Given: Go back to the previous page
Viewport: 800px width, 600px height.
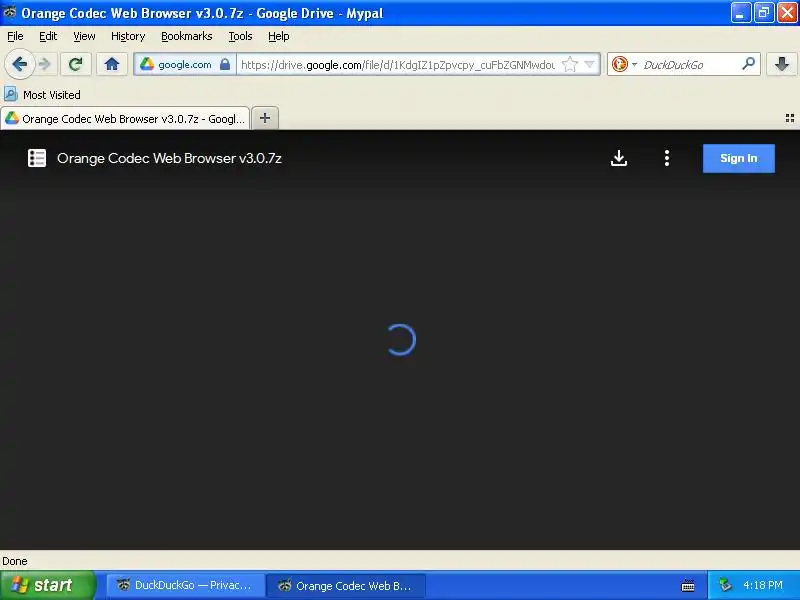Looking at the screenshot, I should pyautogui.click(x=19, y=64).
